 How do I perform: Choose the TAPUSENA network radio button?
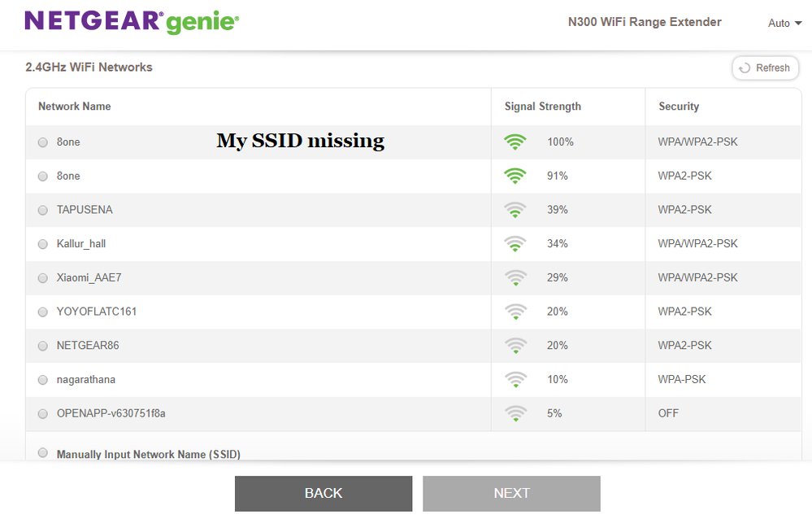tap(43, 210)
